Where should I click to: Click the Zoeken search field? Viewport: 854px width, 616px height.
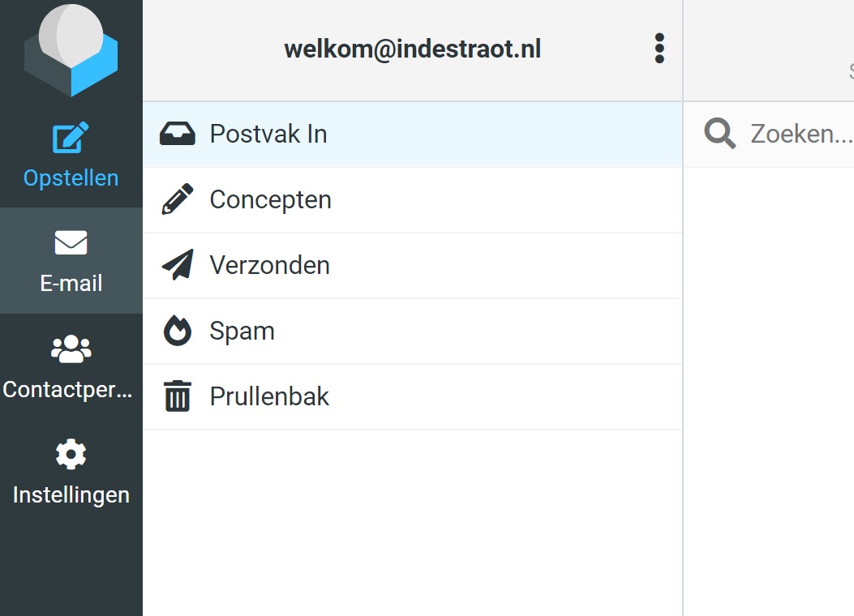pos(800,134)
